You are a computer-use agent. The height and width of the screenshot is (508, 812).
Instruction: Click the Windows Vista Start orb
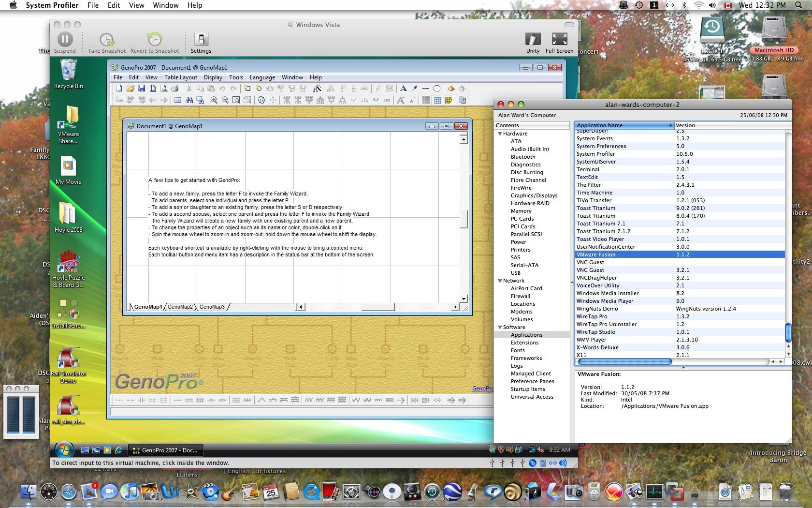(64, 450)
